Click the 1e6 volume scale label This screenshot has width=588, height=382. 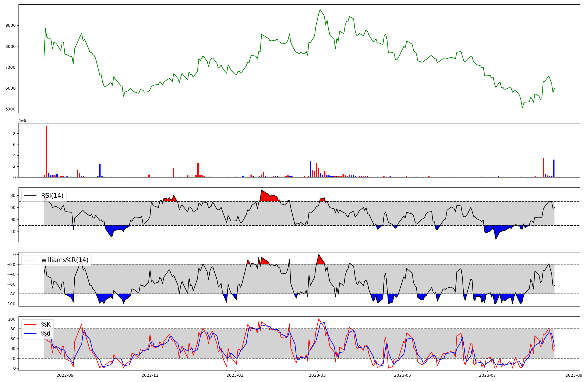[23, 121]
